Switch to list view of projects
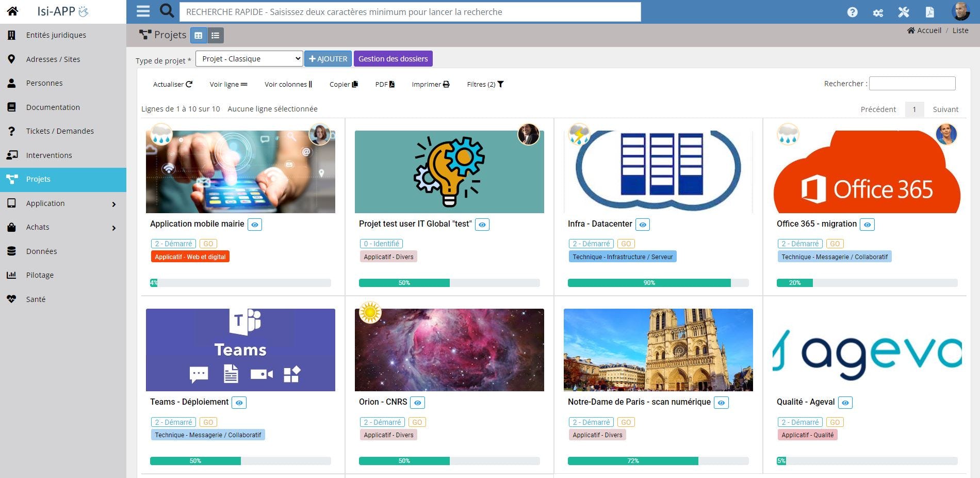This screenshot has height=478, width=980. click(x=215, y=35)
